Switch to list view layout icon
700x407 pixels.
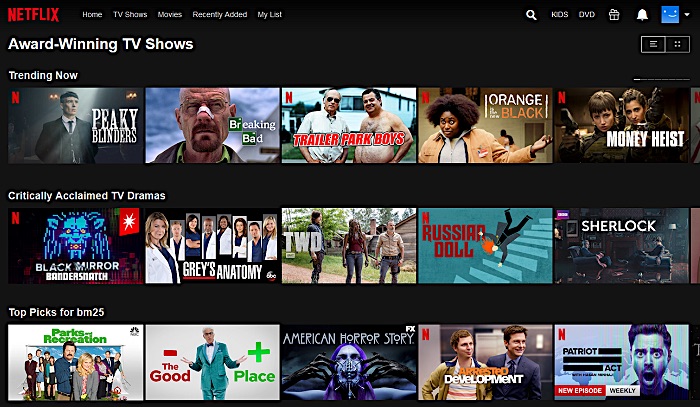pos(653,44)
